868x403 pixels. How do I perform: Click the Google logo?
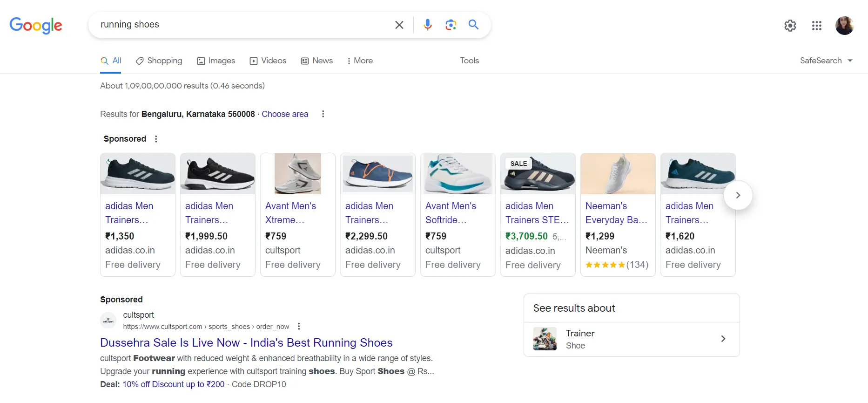36,25
